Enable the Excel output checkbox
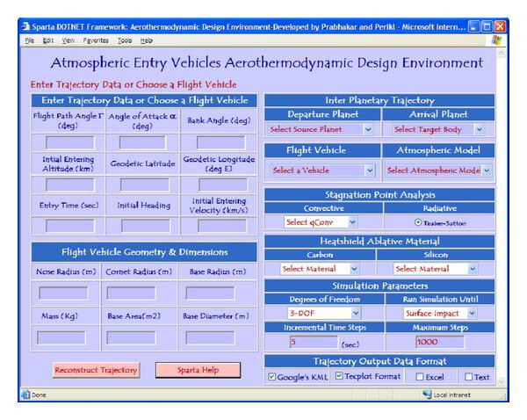Viewport: 527px width, 420px height. point(420,377)
